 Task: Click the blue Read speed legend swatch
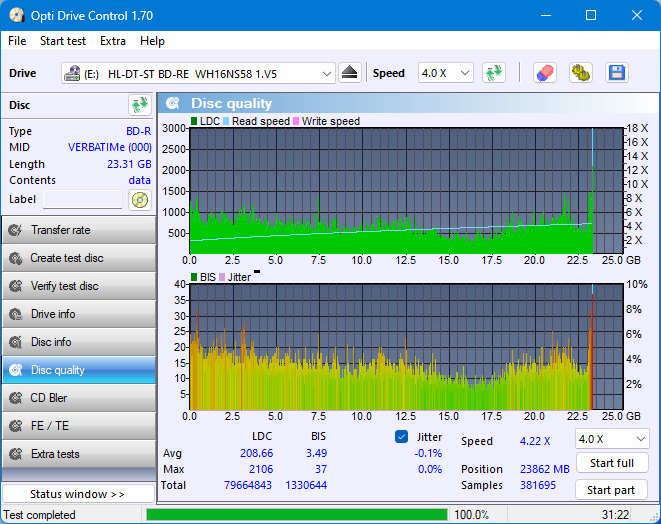(226, 121)
